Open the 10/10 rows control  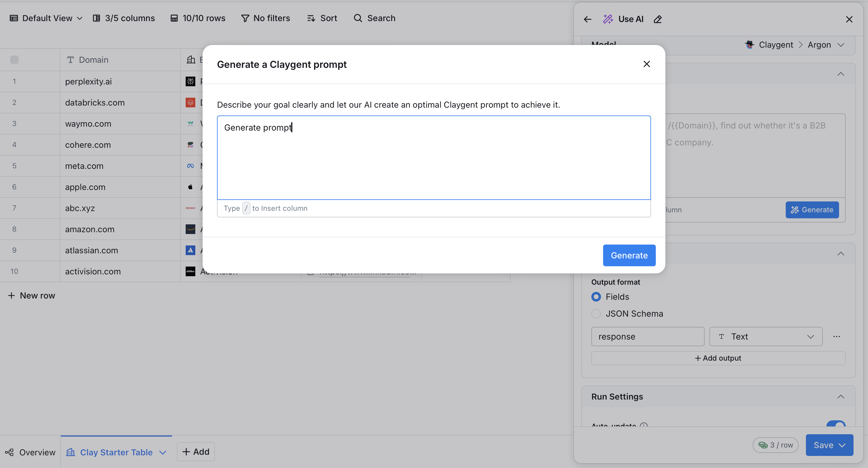[198, 18]
